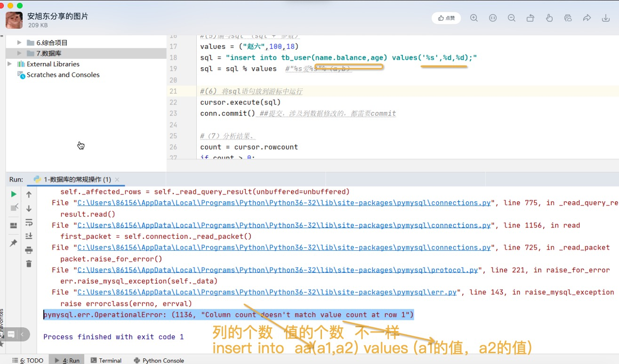Open connections.py link for line 1156
This screenshot has width=619, height=364.
[284, 225]
